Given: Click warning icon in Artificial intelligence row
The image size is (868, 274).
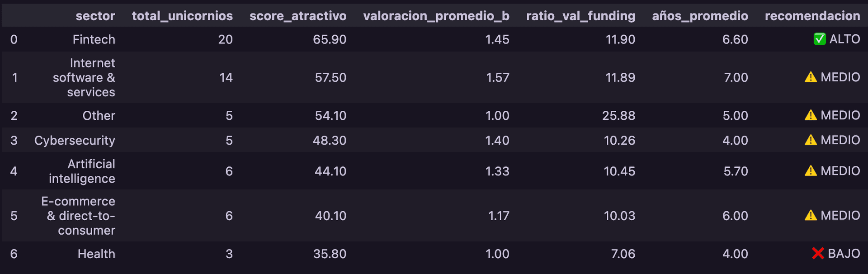Looking at the screenshot, I should click(x=811, y=171).
